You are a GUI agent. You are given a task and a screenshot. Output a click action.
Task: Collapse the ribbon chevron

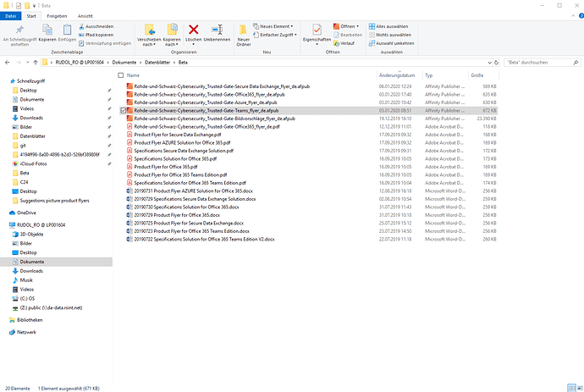[573, 16]
